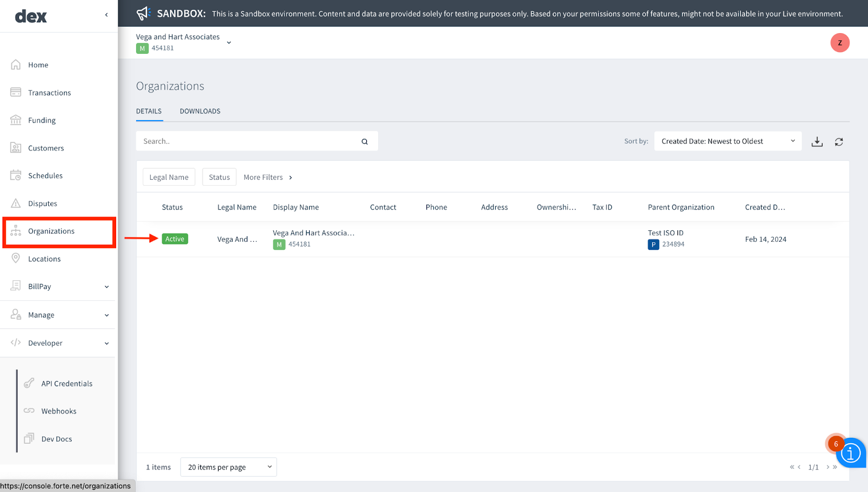This screenshot has height=492, width=868.
Task: Open the Created Date sort dropdown
Action: tap(727, 141)
